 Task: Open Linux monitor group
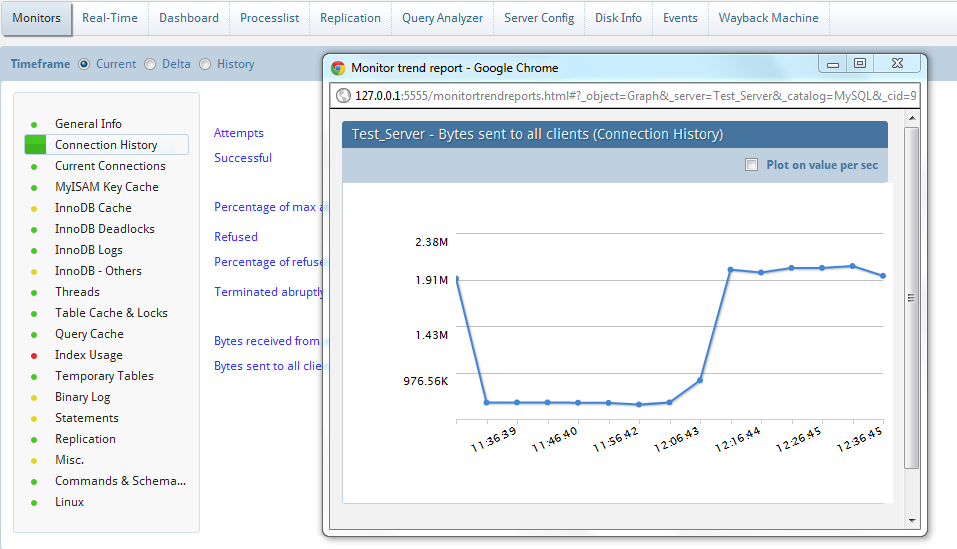[x=70, y=502]
